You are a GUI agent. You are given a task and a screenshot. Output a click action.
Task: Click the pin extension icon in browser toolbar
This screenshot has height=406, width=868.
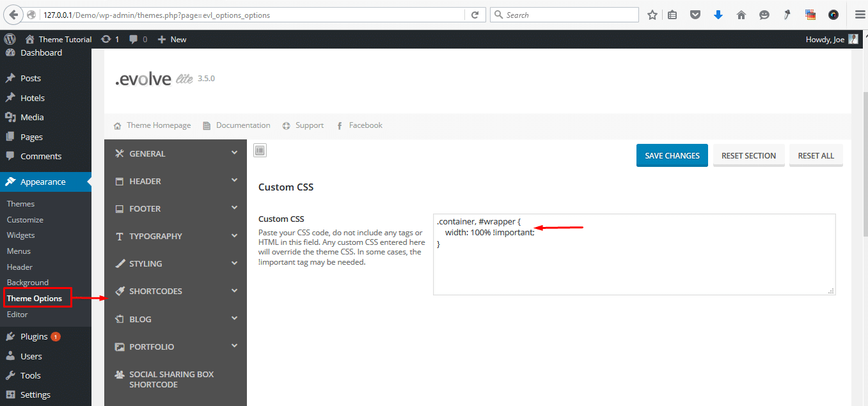[787, 15]
